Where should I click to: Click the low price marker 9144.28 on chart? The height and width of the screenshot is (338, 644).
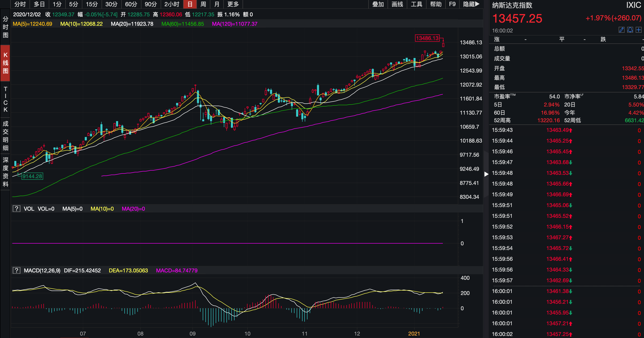click(x=32, y=176)
